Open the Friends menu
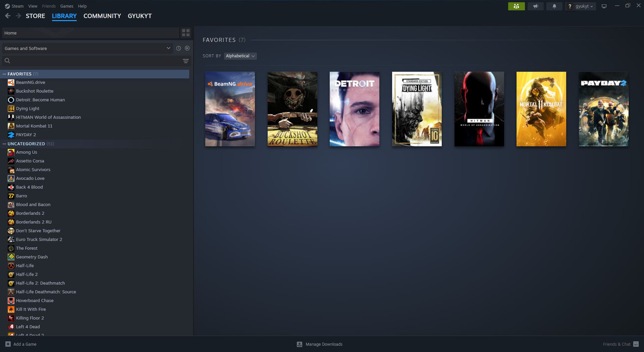Viewport: 644px width, 352px height. (x=49, y=6)
